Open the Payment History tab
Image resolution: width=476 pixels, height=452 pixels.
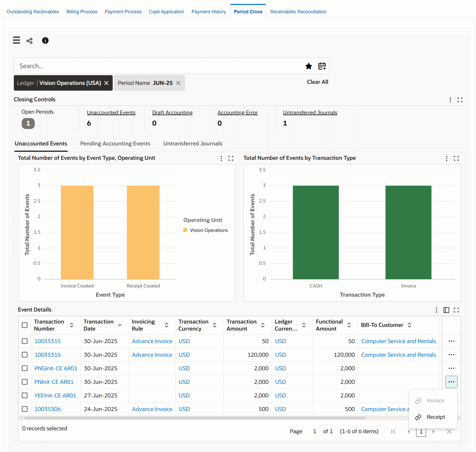pos(209,12)
